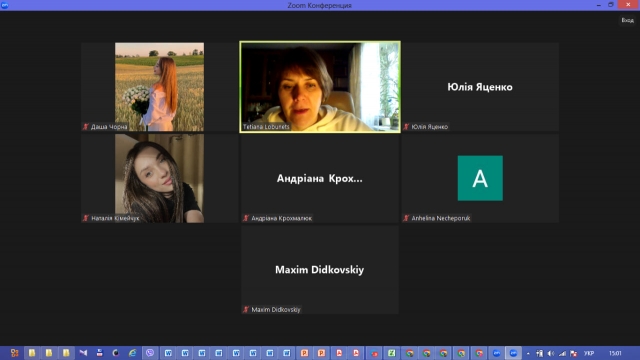Click the muted mic icon for Даша Чорна
Viewport: 640px width, 360px height.
(x=86, y=127)
